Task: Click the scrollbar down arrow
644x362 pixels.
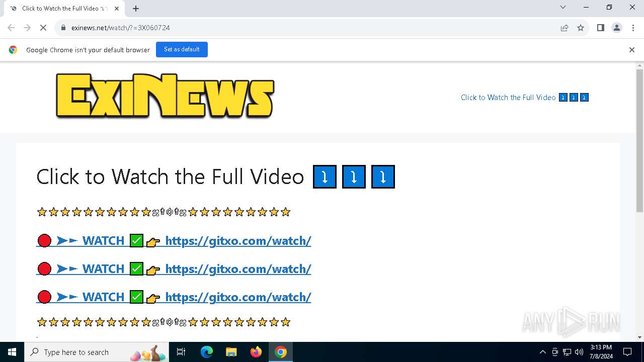Action: click(639, 337)
